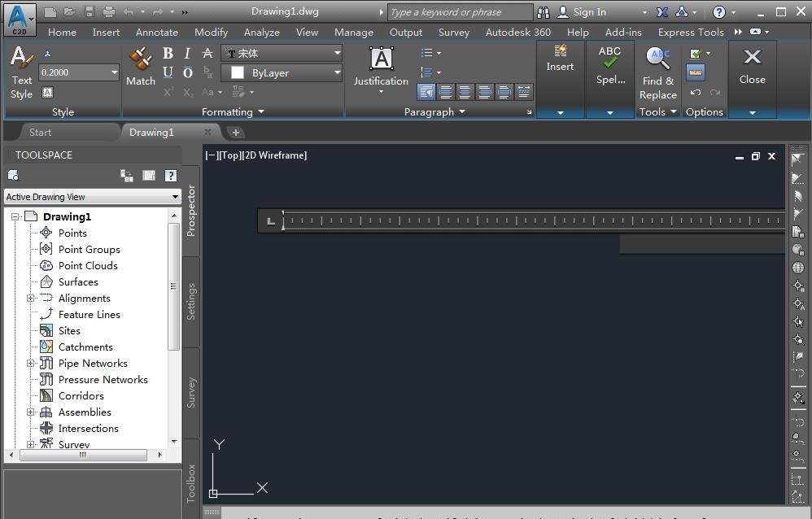Screen dimensions: 812x519
Task: Open the Help question mark icon
Action: [x=718, y=12]
